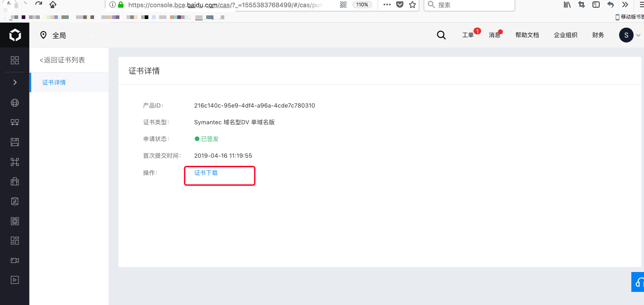
Task: Click the four-node cluster icon in sidebar
Action: pos(15,162)
